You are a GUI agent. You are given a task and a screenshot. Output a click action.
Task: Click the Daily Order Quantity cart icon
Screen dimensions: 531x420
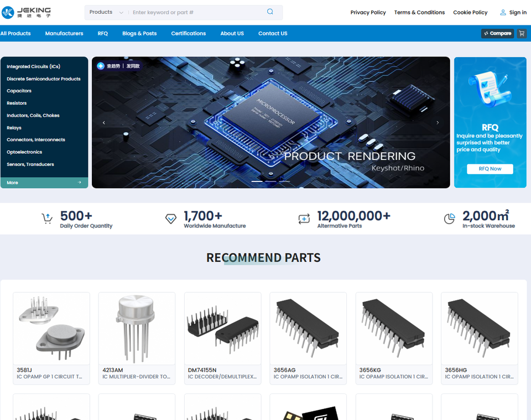[x=47, y=219]
